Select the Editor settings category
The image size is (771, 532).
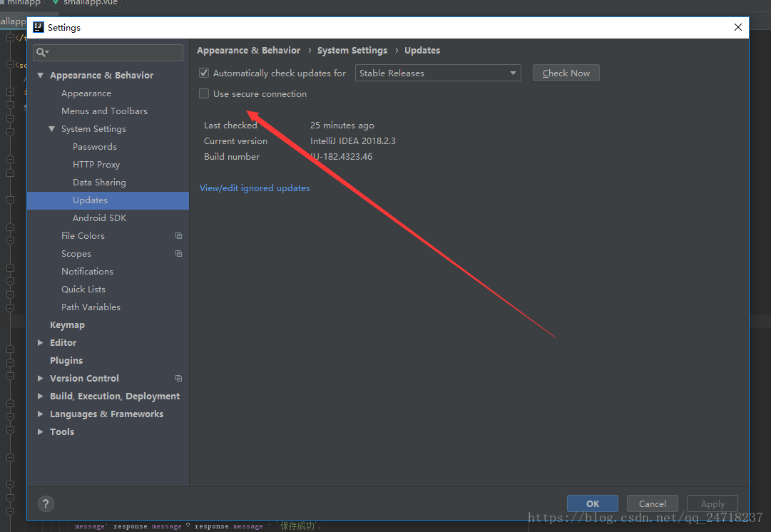(x=63, y=343)
